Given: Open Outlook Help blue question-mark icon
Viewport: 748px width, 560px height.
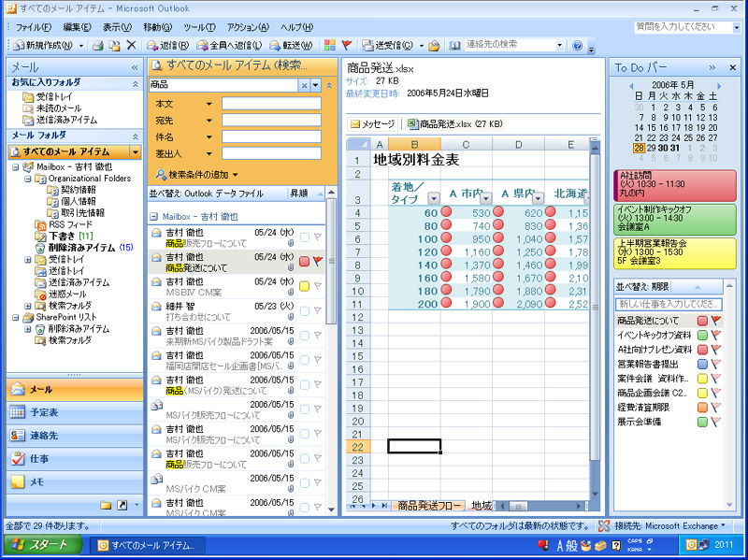Looking at the screenshot, I should tap(577, 45).
